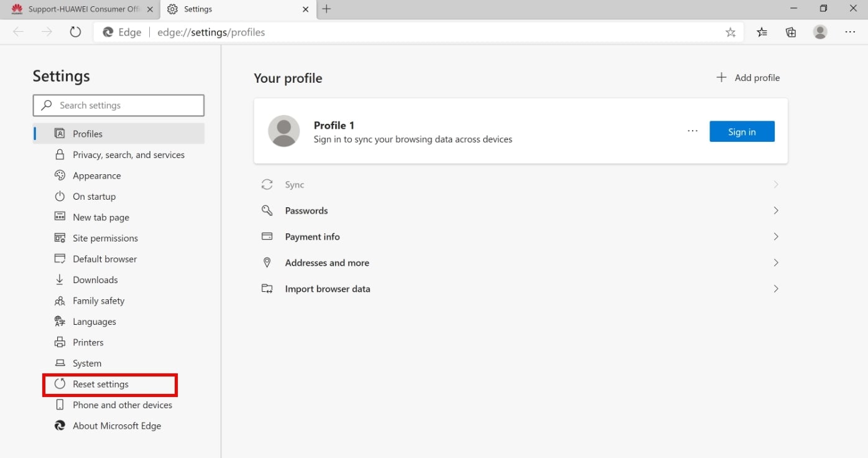Click the Passwords key icon
The image size is (868, 458).
pyautogui.click(x=267, y=210)
